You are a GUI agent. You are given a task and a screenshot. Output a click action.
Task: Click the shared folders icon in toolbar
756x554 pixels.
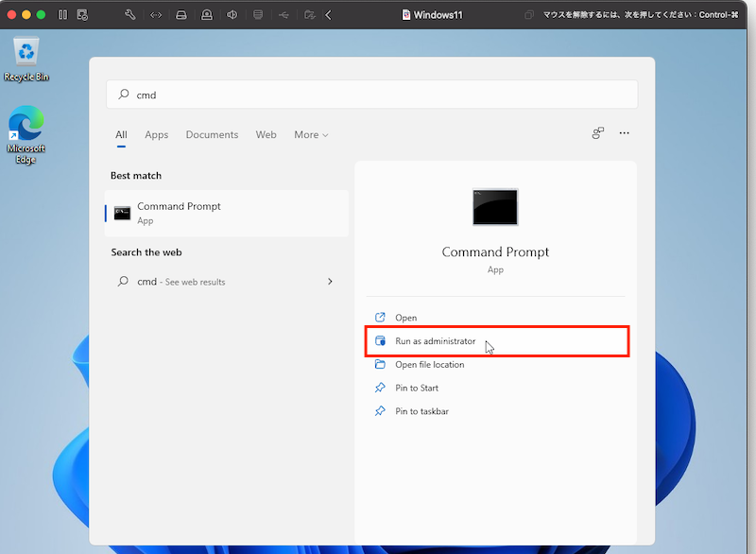310,15
